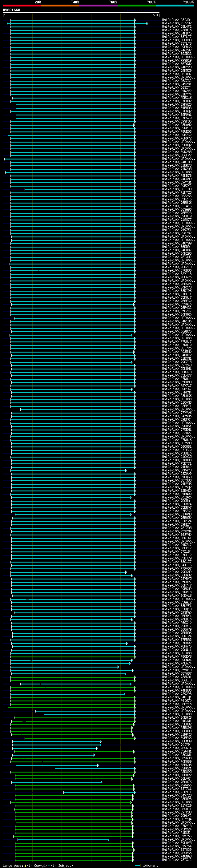
Task: Select the UniRef100_Q4DTQ1 label
Action: (177, 697)
